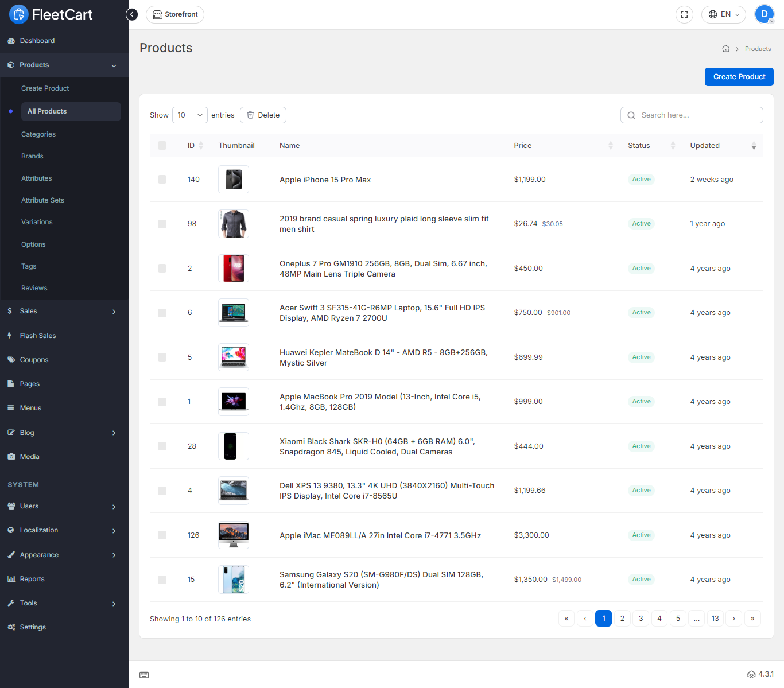Toggle the select-all header checkbox
Image resolution: width=784 pixels, height=688 pixels.
point(162,146)
